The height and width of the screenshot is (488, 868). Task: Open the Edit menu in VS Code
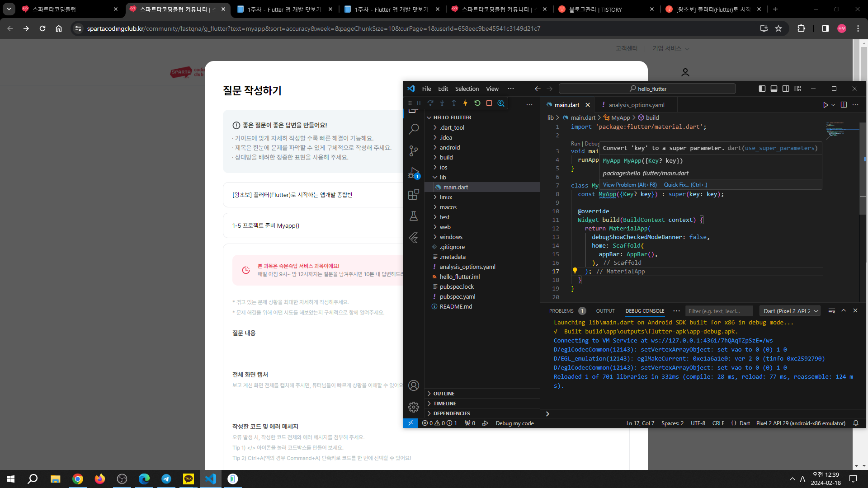[443, 89]
